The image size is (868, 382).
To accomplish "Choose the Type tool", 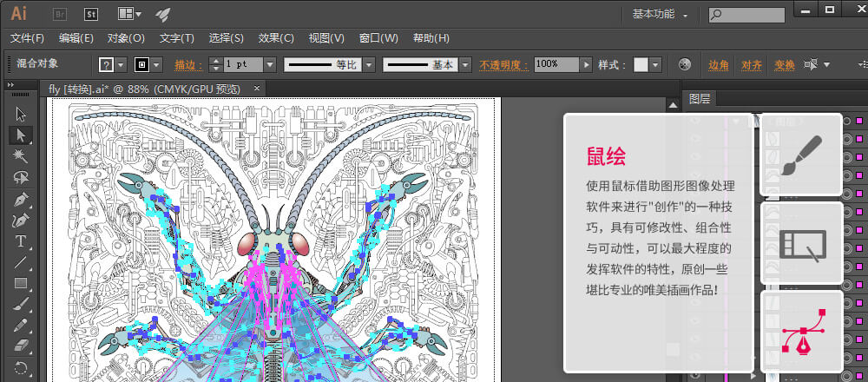I will point(20,241).
